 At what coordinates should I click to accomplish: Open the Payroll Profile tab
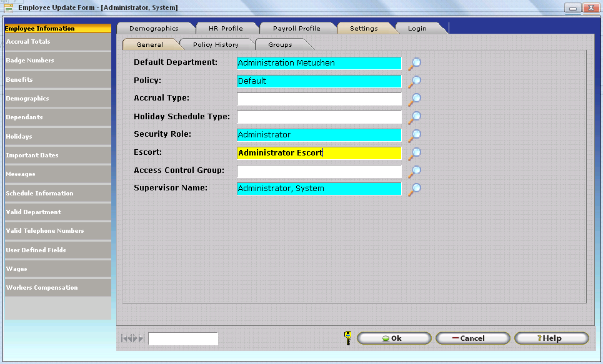click(x=296, y=29)
